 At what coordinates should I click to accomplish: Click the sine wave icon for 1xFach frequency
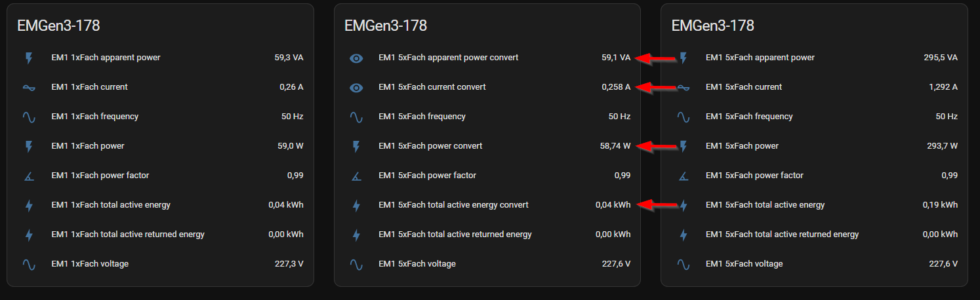tap(28, 117)
